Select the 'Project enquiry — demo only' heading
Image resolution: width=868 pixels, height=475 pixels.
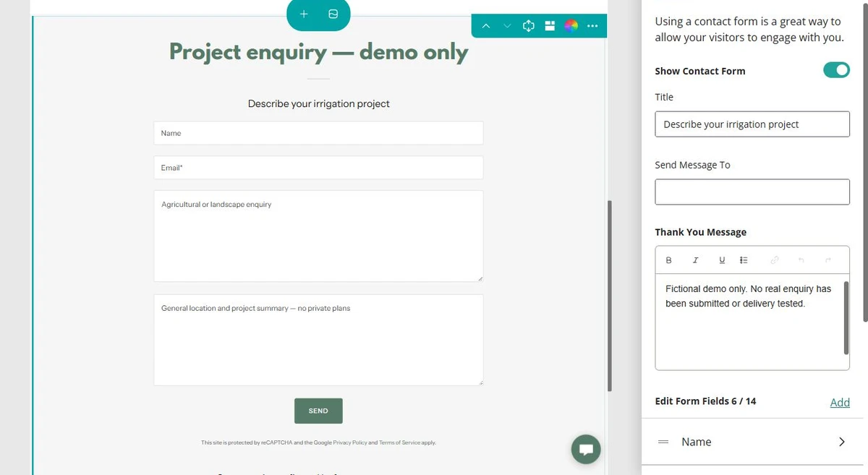[x=318, y=52]
